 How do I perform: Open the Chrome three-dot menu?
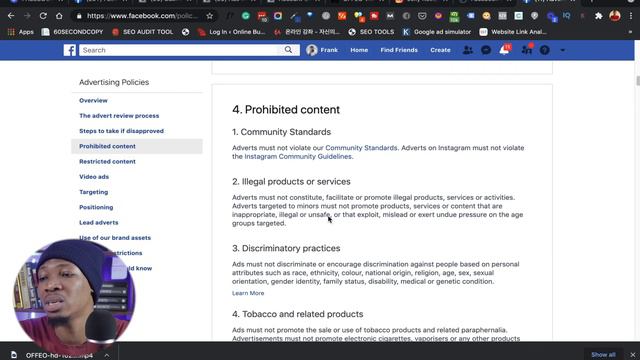(631, 16)
